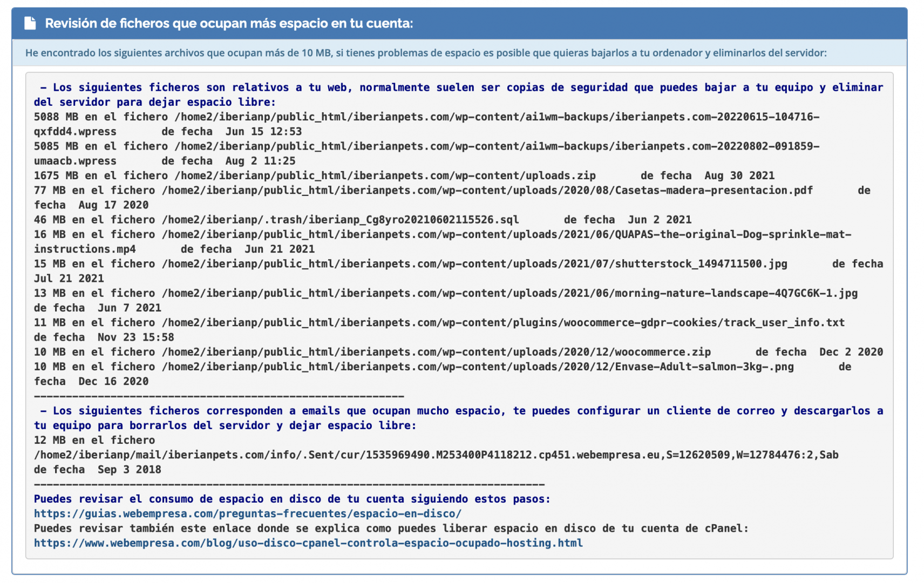Click the 'fecha Dec 16 2020' line
The image size is (924, 583).
(91, 381)
